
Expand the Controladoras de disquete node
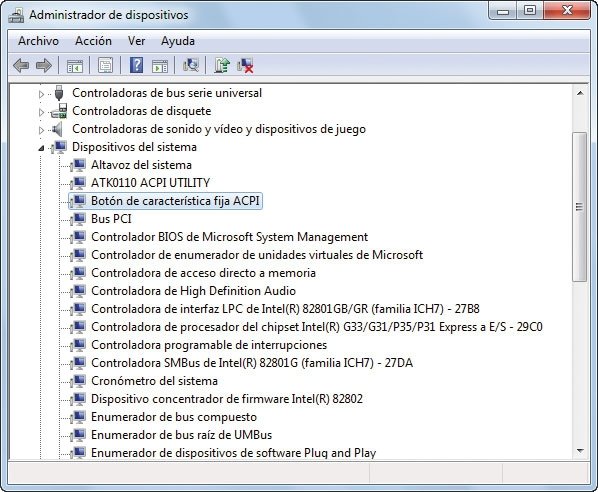(x=41, y=112)
